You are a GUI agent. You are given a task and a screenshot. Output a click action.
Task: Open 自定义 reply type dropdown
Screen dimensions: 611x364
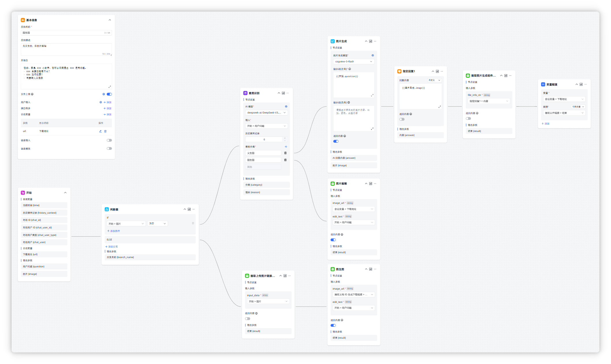434,80
